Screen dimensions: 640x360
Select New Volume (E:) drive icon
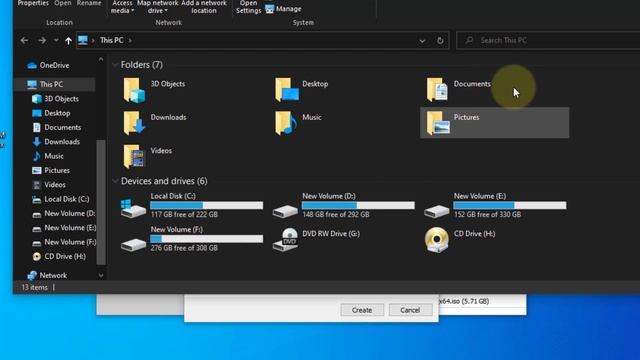point(437,211)
